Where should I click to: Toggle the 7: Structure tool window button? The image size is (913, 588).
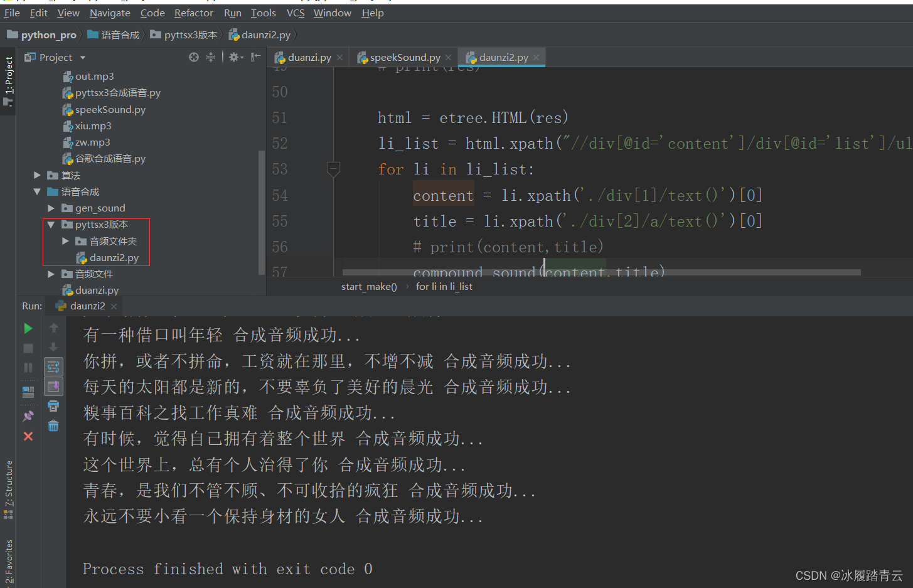pyautogui.click(x=8, y=490)
